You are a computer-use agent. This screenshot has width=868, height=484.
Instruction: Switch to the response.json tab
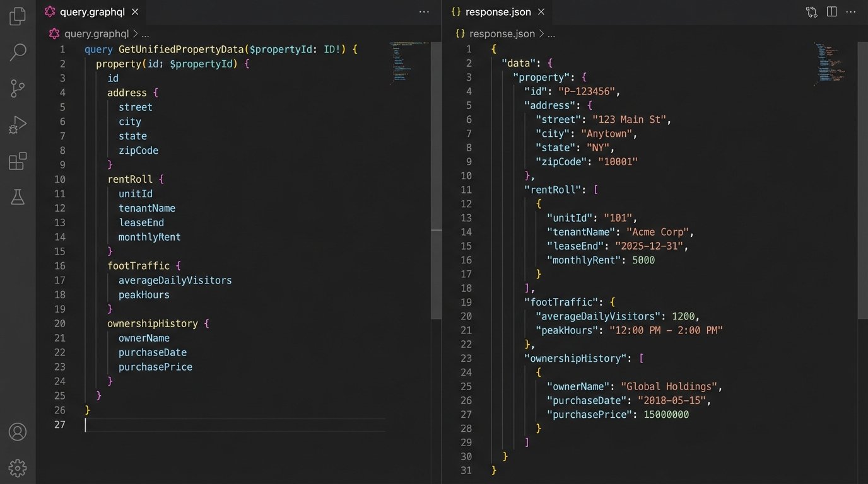point(497,12)
